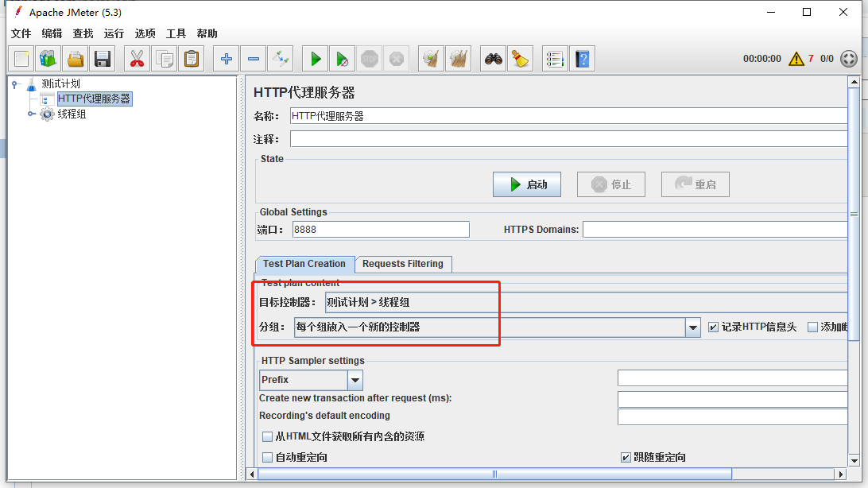Viewport: 868px width, 488px height.
Task: Select the Test Plan Creation tab
Action: click(304, 264)
